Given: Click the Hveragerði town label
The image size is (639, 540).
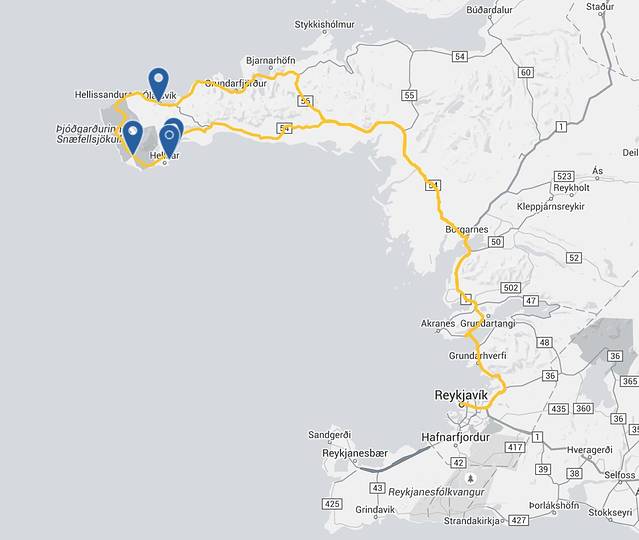Looking at the screenshot, I should click(590, 450).
